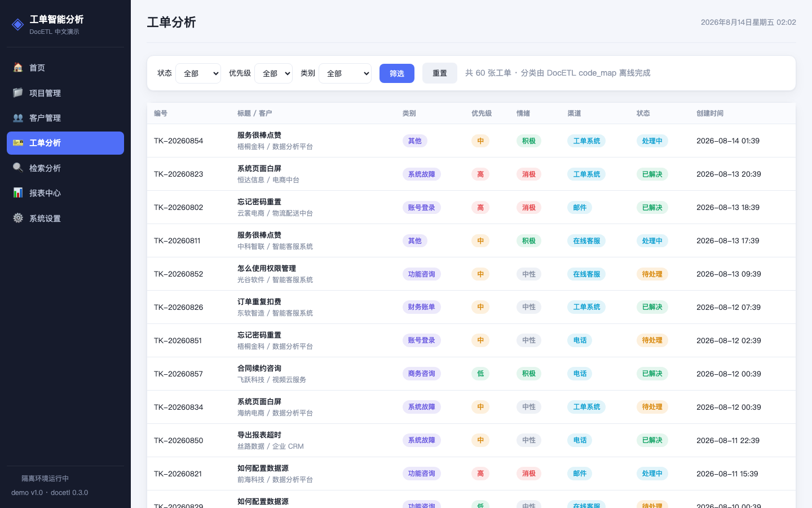The width and height of the screenshot is (812, 508).
Task: Click 中性 sentiment badge in TK-20260852 row
Action: pos(529,274)
